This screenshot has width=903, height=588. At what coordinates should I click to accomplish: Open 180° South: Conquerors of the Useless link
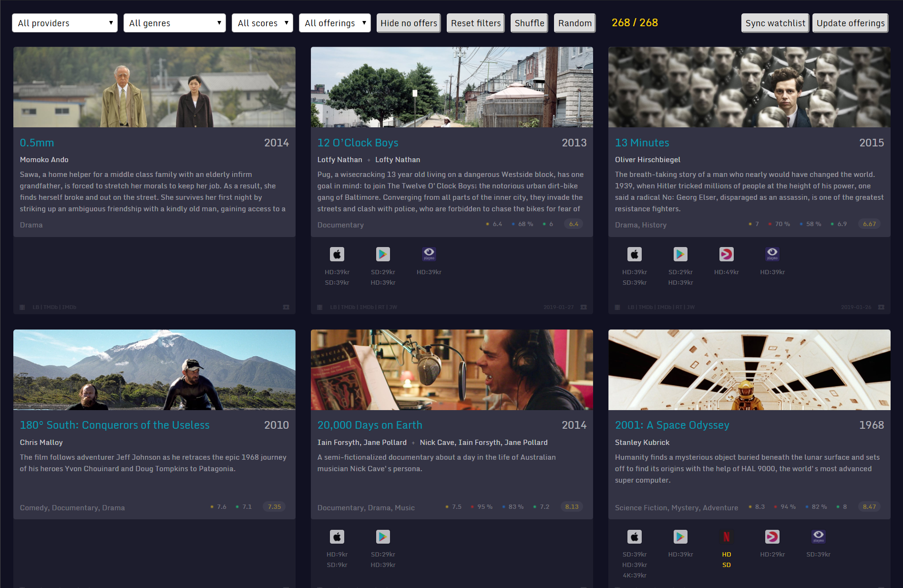(114, 425)
